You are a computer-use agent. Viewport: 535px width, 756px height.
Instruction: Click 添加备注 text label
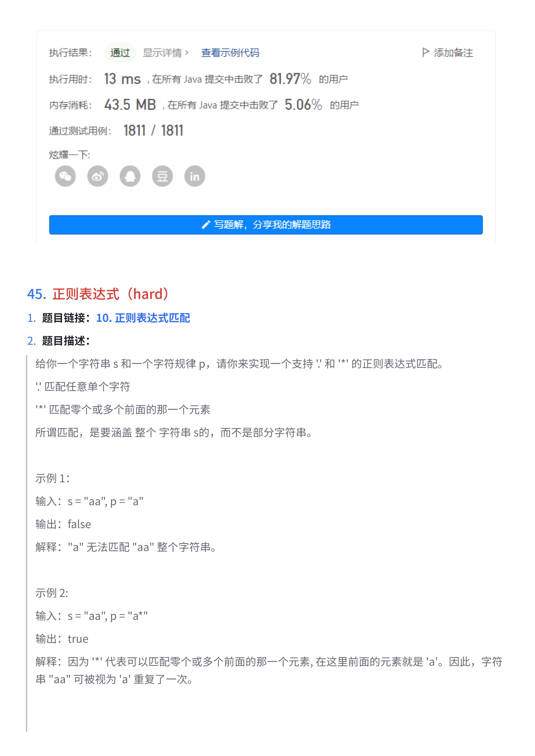(x=453, y=53)
